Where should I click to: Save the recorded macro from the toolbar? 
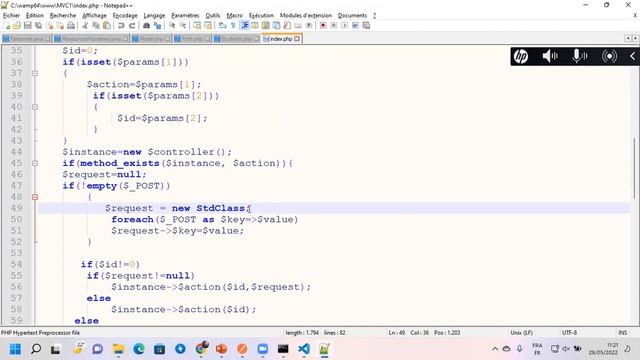pos(366,26)
